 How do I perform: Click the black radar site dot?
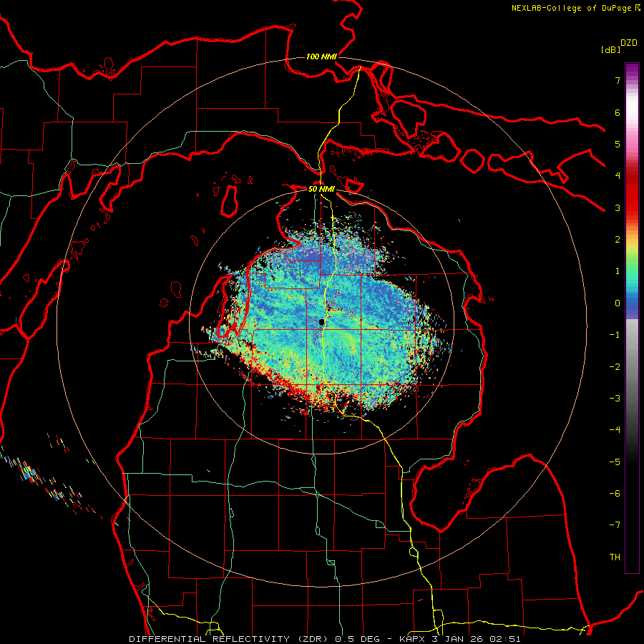point(321,322)
